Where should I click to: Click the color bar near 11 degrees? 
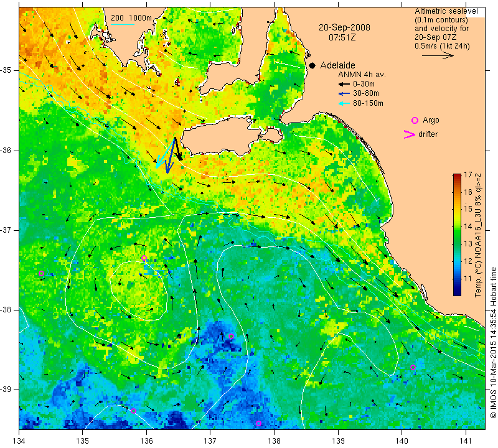(x=457, y=279)
